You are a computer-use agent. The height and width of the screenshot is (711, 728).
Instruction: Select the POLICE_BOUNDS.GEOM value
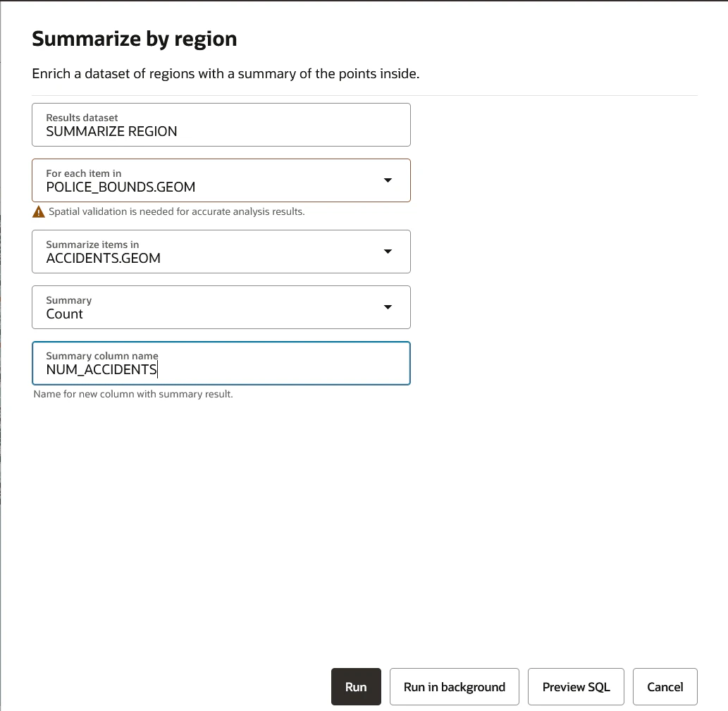[x=121, y=187]
